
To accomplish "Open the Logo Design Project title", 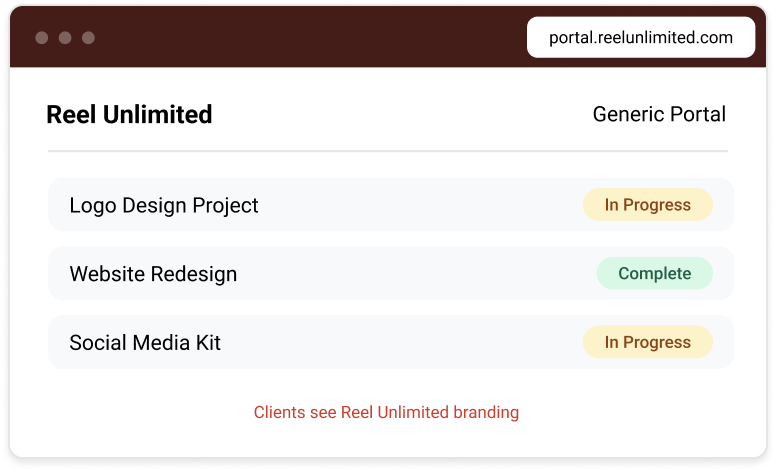I will pyautogui.click(x=164, y=205).
